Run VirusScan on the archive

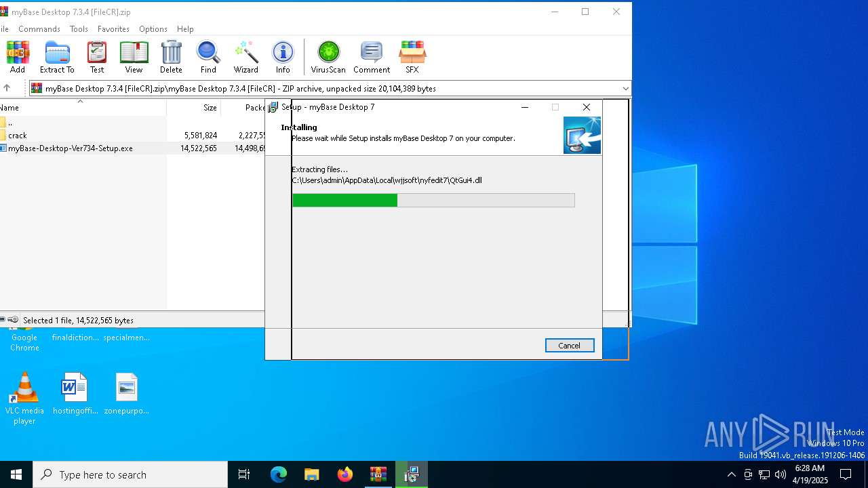coord(328,57)
